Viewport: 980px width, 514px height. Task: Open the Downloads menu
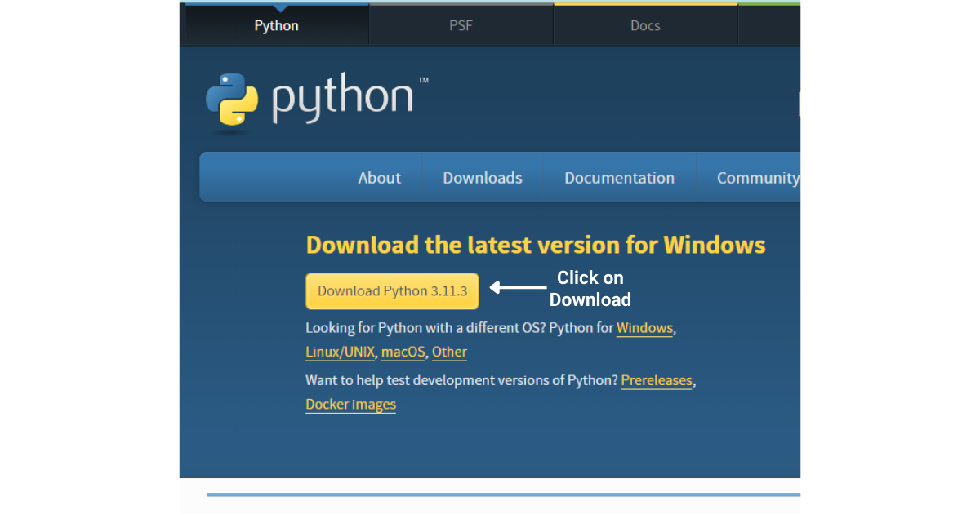[483, 178]
